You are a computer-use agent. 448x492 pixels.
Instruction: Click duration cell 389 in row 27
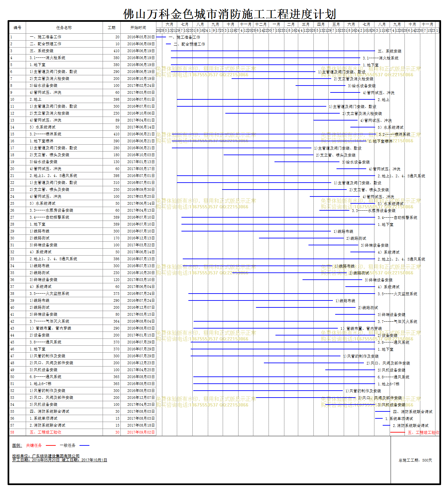(112, 217)
